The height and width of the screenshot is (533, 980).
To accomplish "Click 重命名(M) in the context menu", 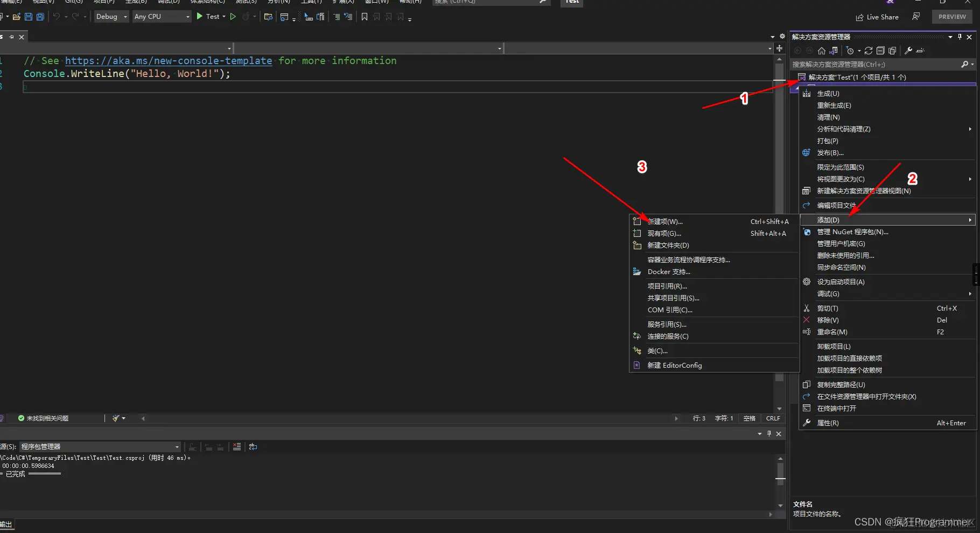I will [887, 332].
